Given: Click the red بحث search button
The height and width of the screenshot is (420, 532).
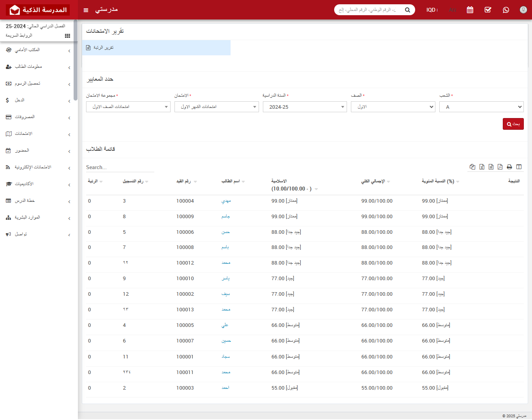Looking at the screenshot, I should (x=513, y=124).
